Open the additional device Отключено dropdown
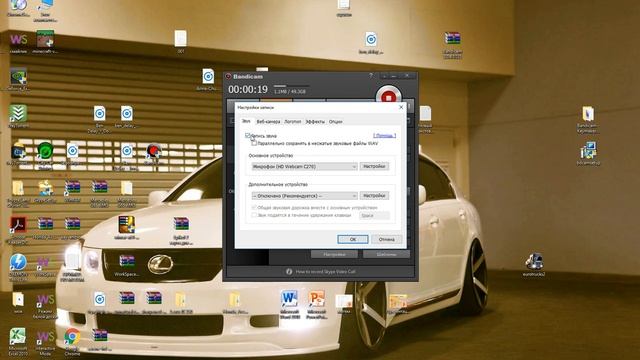The image size is (640, 360). (x=304, y=196)
